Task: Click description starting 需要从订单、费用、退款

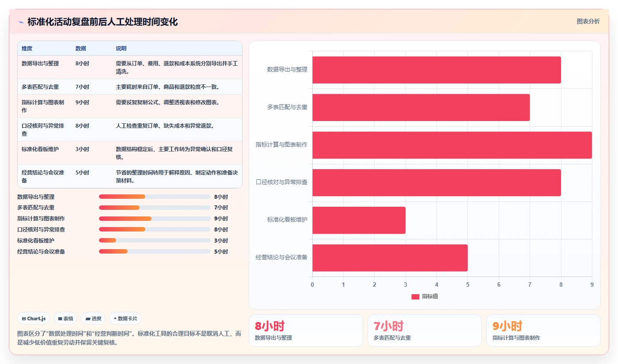Action: [x=177, y=67]
